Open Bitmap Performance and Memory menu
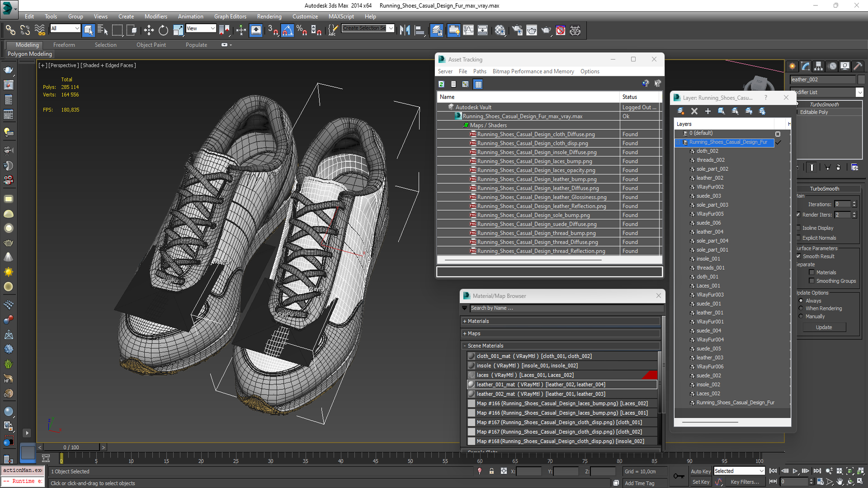Viewport: 868px width, 488px height. [533, 71]
